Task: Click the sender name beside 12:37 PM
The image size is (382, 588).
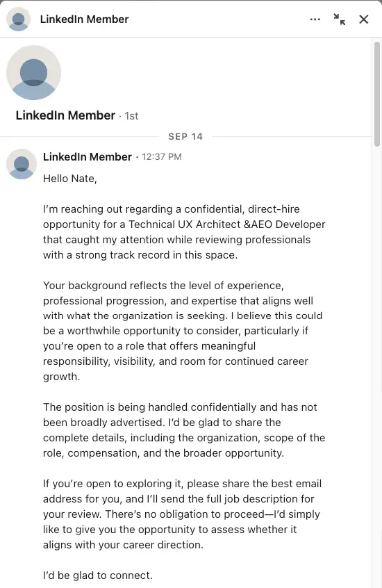Action: (x=88, y=157)
